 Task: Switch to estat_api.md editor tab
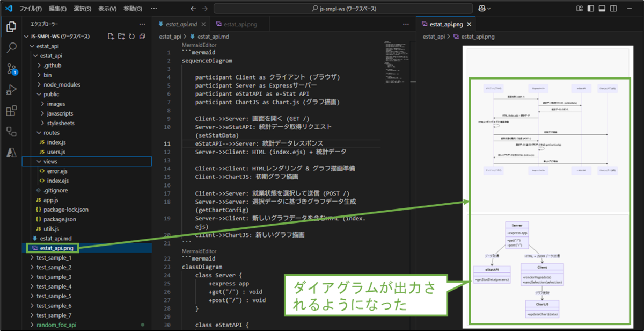(182, 24)
